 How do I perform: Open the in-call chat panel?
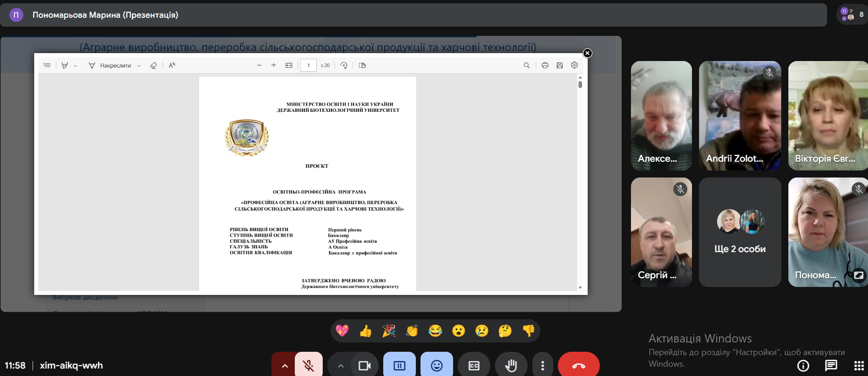pyautogui.click(x=831, y=366)
